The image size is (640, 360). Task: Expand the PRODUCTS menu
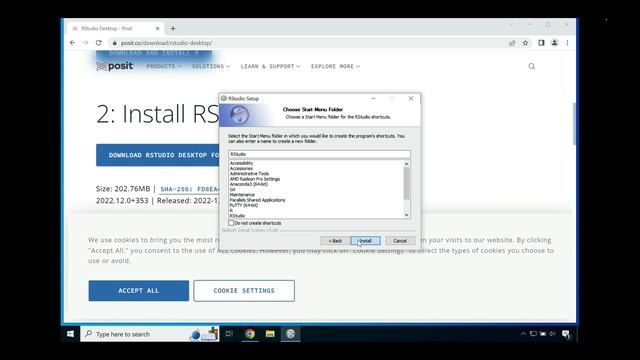point(164,66)
